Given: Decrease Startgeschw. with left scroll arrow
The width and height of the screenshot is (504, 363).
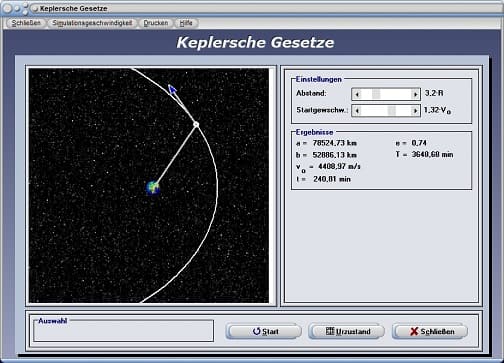Looking at the screenshot, I should click(x=357, y=110).
